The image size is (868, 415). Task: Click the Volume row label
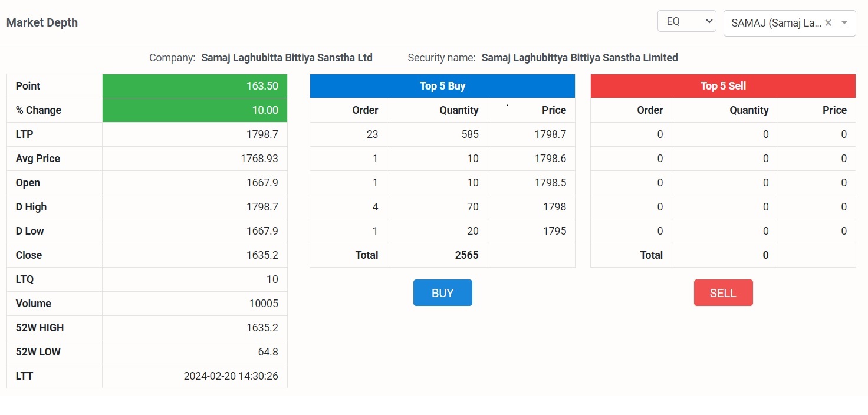(34, 304)
